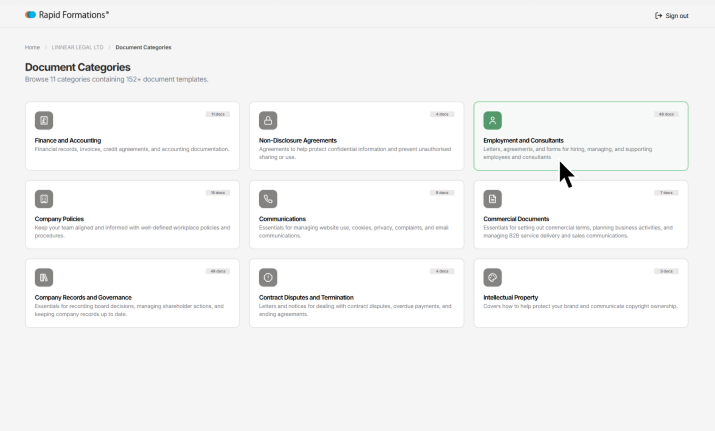Click the Document Categories breadcrumb

point(143,47)
